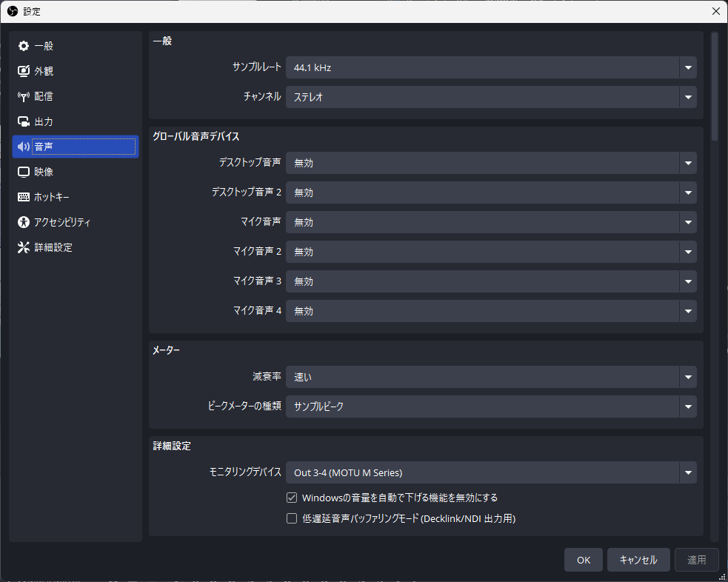Click the アクセシビリティ accessibility icon
The height and width of the screenshot is (582, 728).
pos(24,221)
